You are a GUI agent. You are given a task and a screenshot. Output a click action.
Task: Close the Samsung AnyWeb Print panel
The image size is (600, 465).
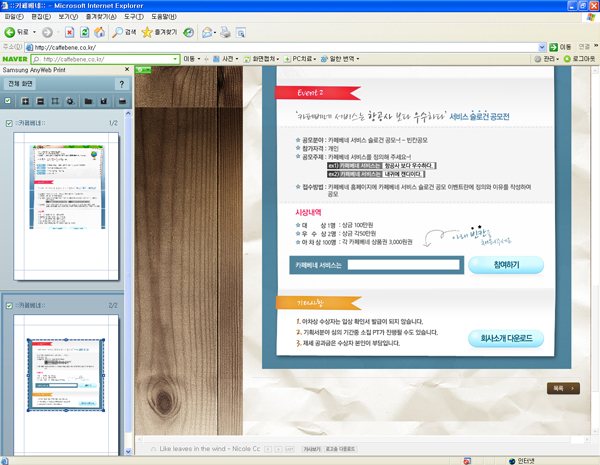pyautogui.click(x=127, y=69)
